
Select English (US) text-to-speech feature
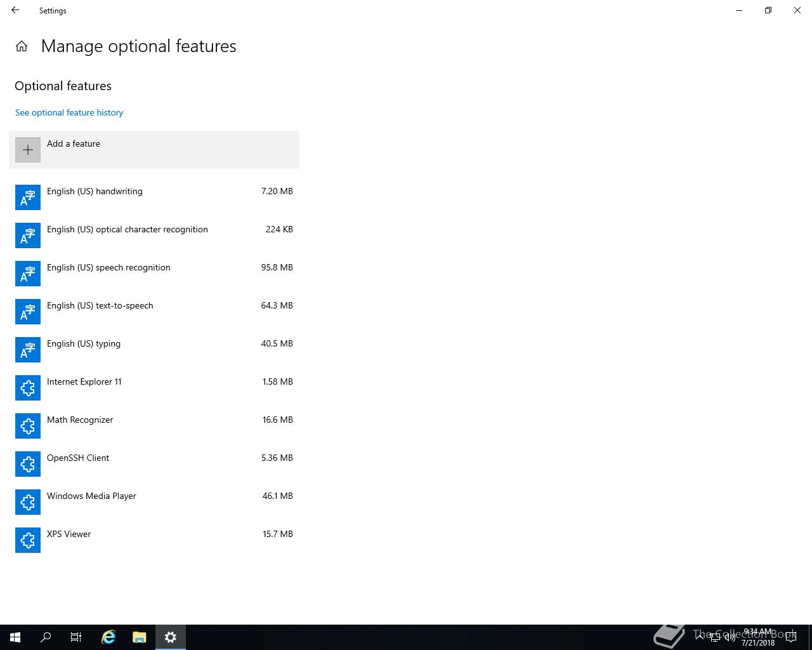[154, 312]
